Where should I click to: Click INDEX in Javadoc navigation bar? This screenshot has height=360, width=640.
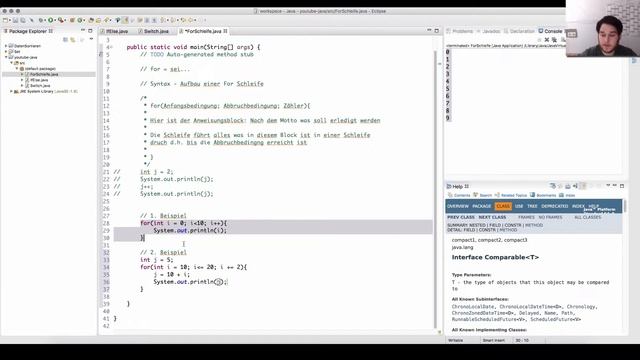578,207
